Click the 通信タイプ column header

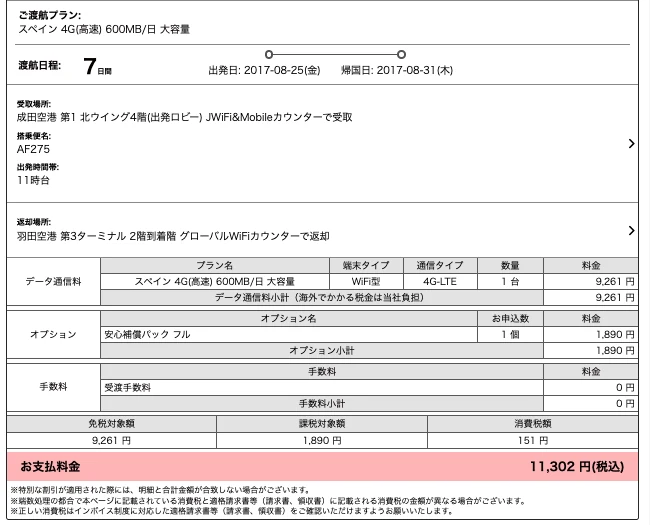click(440, 265)
